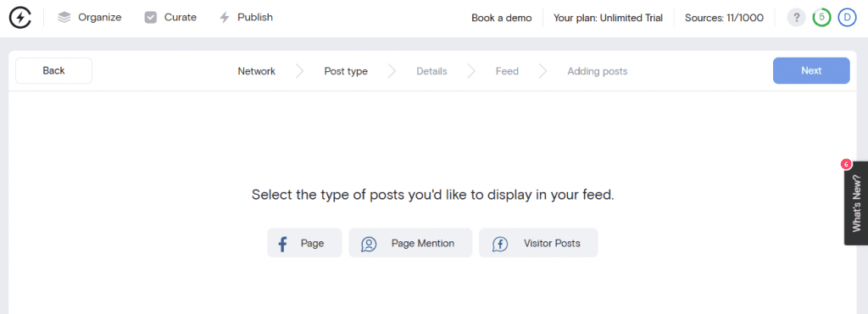
Task: Open the Publish section
Action: [246, 18]
